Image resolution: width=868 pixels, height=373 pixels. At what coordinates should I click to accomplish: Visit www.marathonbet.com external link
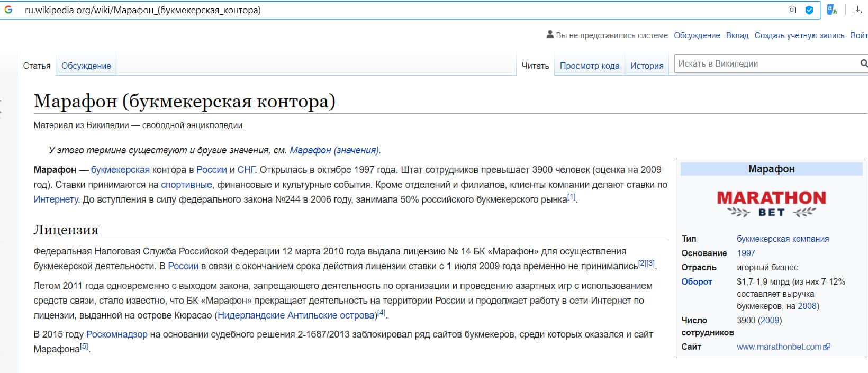click(783, 347)
